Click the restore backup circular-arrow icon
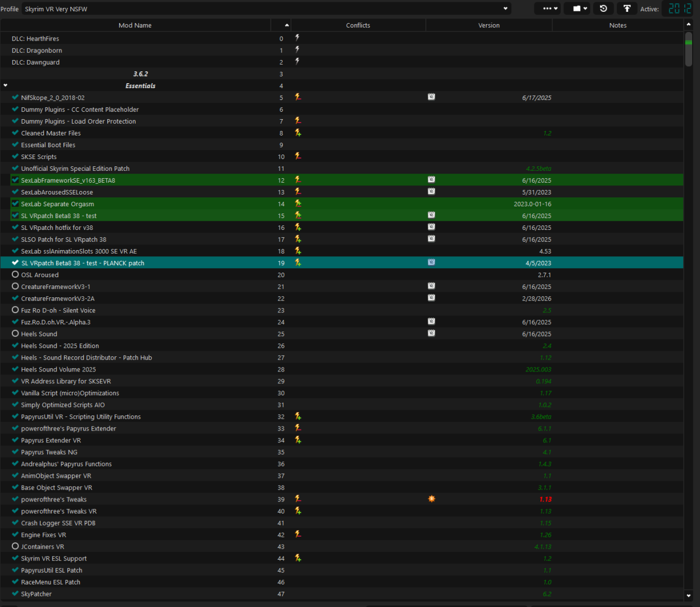This screenshot has height=607, width=700. pyautogui.click(x=603, y=8)
